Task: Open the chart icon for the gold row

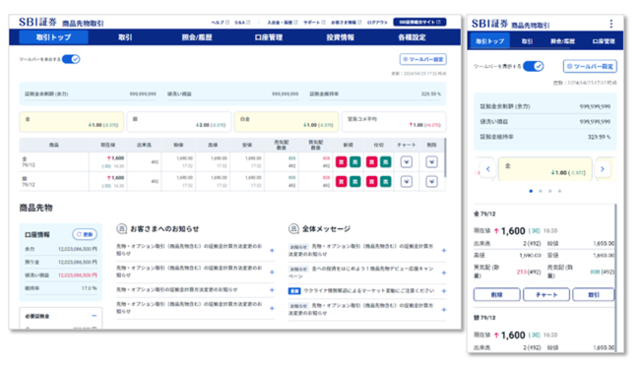Action: [406, 162]
